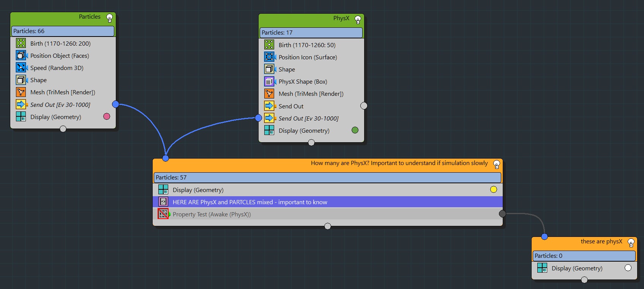Click the Notes operator icon in orange event
Screen dimensions: 644x289
pos(163,202)
